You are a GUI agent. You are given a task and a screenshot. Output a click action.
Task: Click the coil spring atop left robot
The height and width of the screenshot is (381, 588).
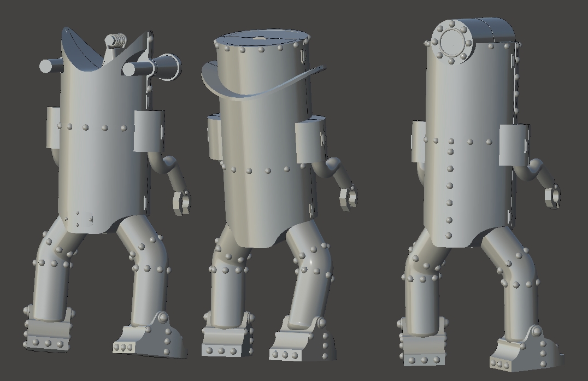click(116, 40)
